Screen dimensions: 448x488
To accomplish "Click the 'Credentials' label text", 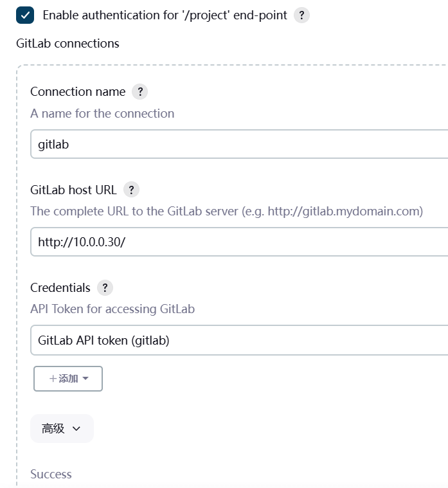I will coord(60,287).
